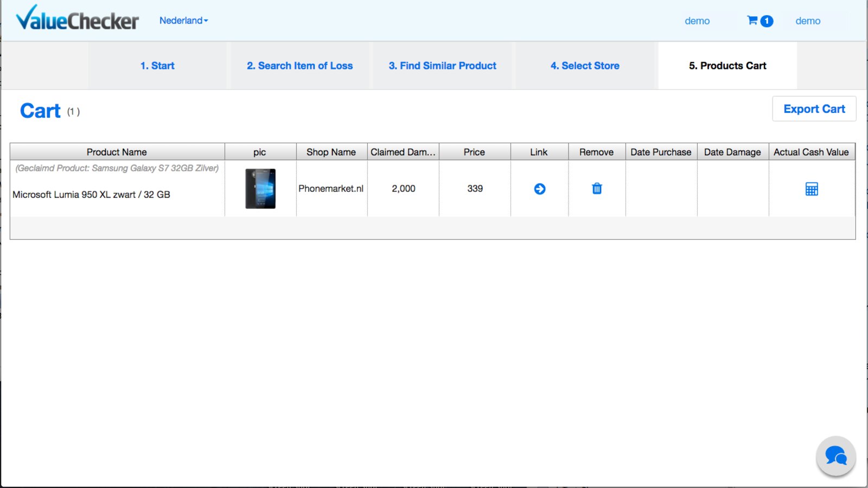The height and width of the screenshot is (488, 868).
Task: Select Microsoft Lumia 950 XL zwart product name
Action: [91, 195]
